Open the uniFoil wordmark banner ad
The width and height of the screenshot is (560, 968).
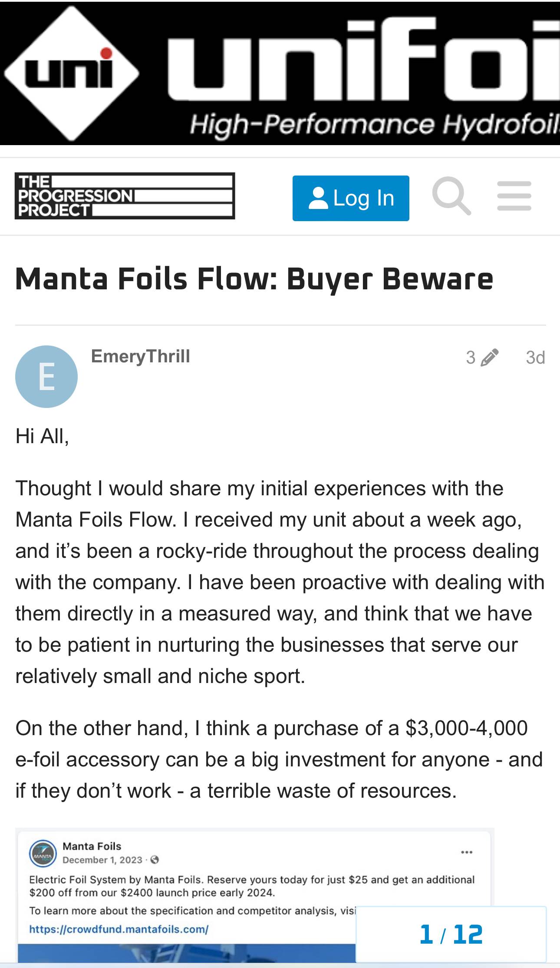point(365,74)
